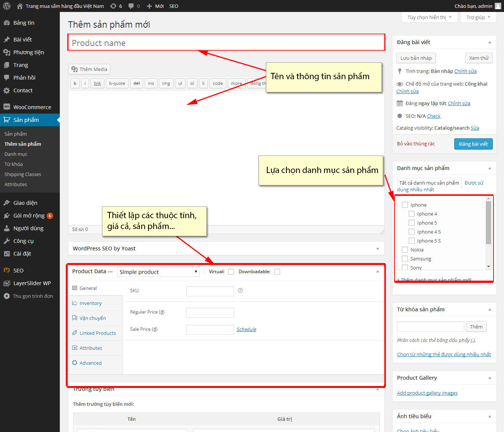Check the Nokia category checkbox
The width and height of the screenshot is (504, 432).
point(405,250)
